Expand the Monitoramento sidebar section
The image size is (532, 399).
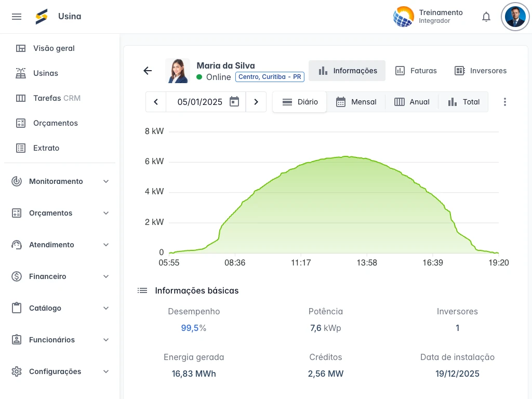(x=60, y=181)
